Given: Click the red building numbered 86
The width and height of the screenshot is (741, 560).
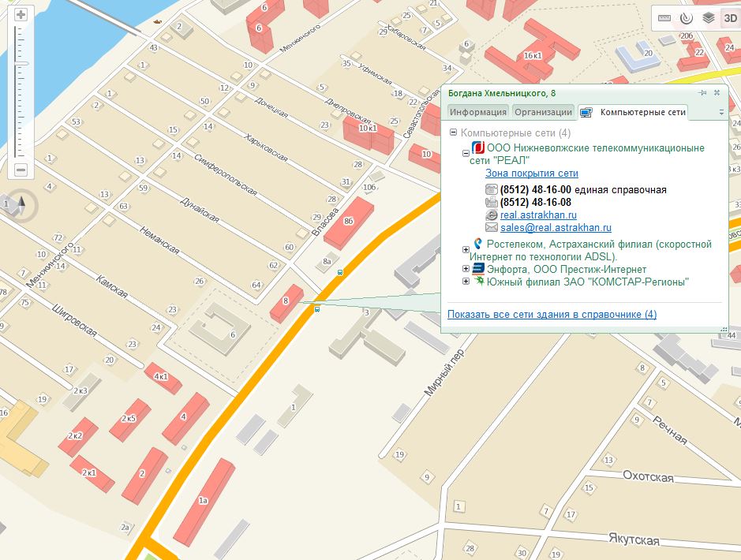Looking at the screenshot, I should click(x=349, y=222).
